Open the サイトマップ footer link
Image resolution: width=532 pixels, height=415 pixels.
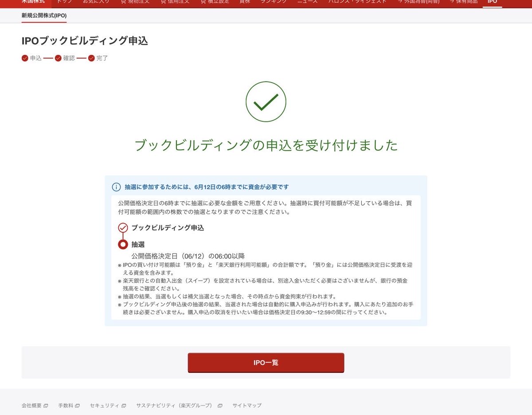(x=247, y=405)
